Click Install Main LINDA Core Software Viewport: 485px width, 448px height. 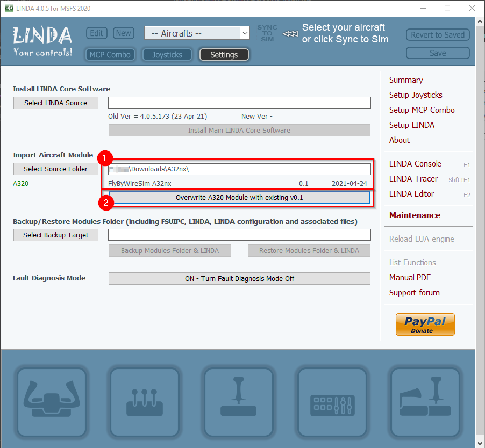[239, 130]
